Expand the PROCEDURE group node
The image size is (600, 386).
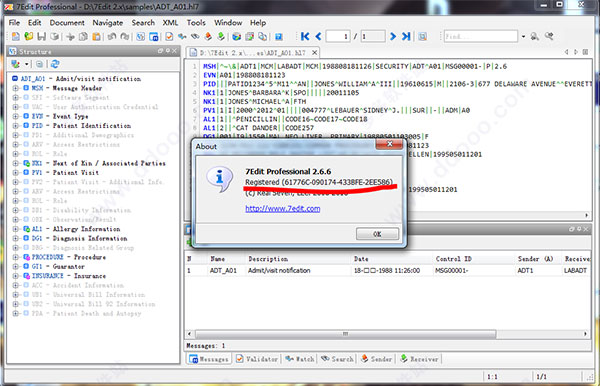[x=16, y=257]
